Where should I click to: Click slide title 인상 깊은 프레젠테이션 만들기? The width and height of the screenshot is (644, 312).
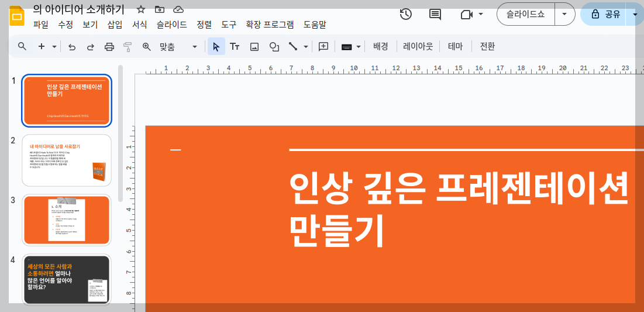pos(459,209)
